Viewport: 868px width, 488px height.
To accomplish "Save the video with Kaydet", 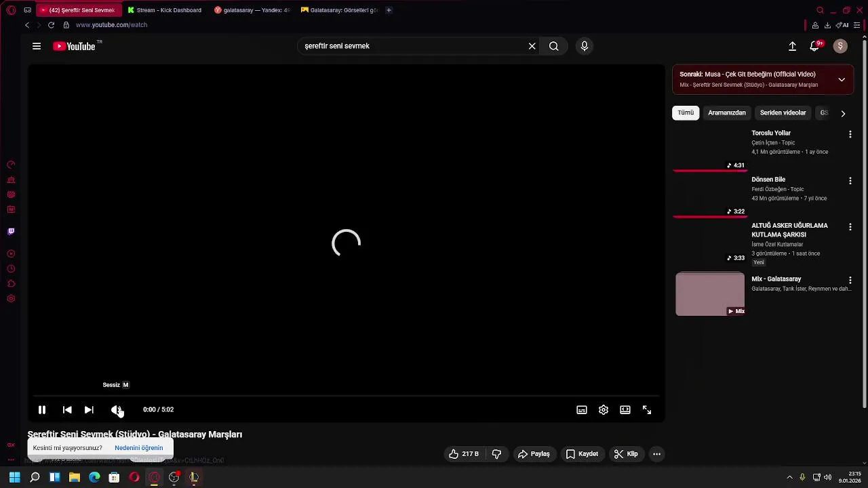I will 582,454.
